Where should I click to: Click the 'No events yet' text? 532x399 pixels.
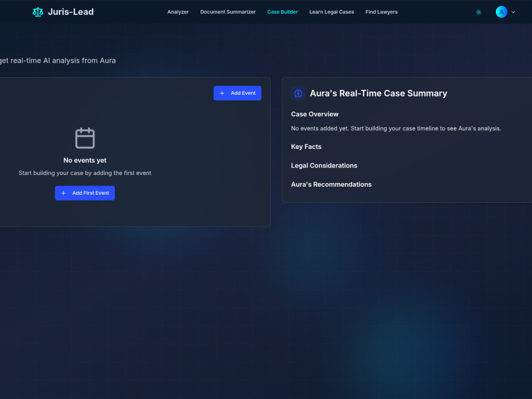click(85, 160)
